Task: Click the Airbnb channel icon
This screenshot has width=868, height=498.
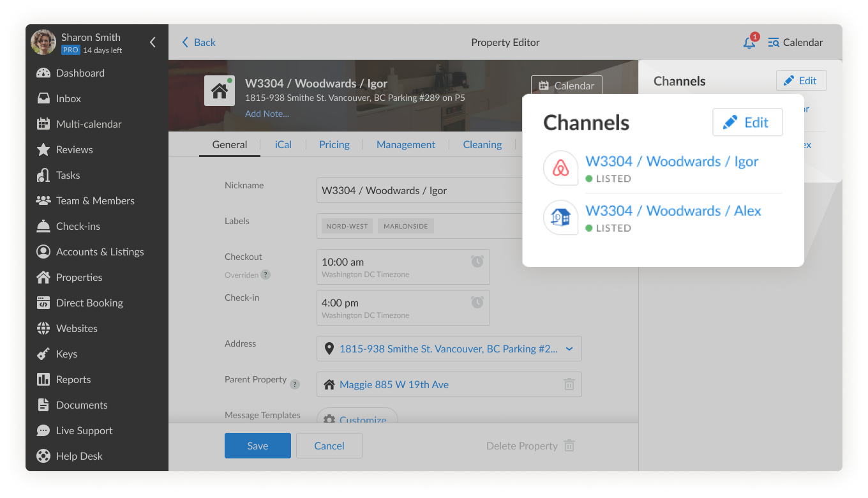Action: [560, 169]
